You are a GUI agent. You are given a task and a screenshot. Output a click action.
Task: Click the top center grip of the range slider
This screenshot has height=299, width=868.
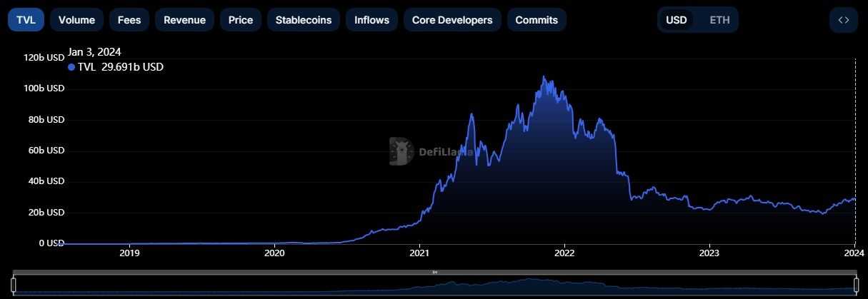(434, 273)
